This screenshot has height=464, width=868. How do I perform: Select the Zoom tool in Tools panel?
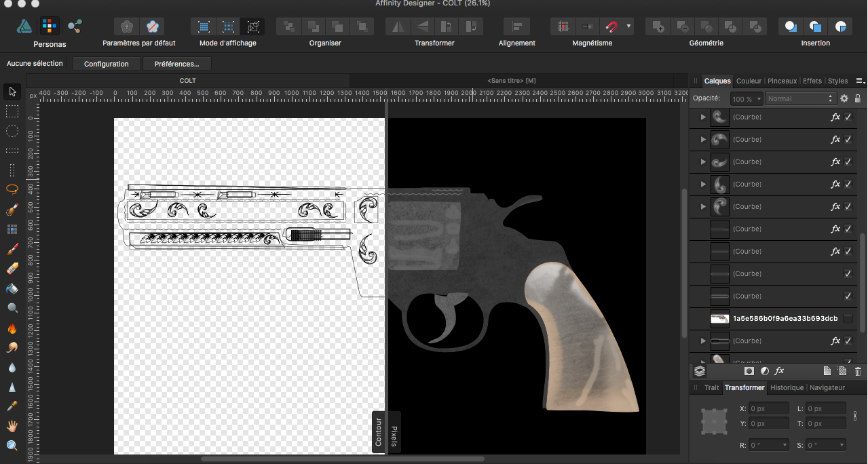pyautogui.click(x=12, y=446)
